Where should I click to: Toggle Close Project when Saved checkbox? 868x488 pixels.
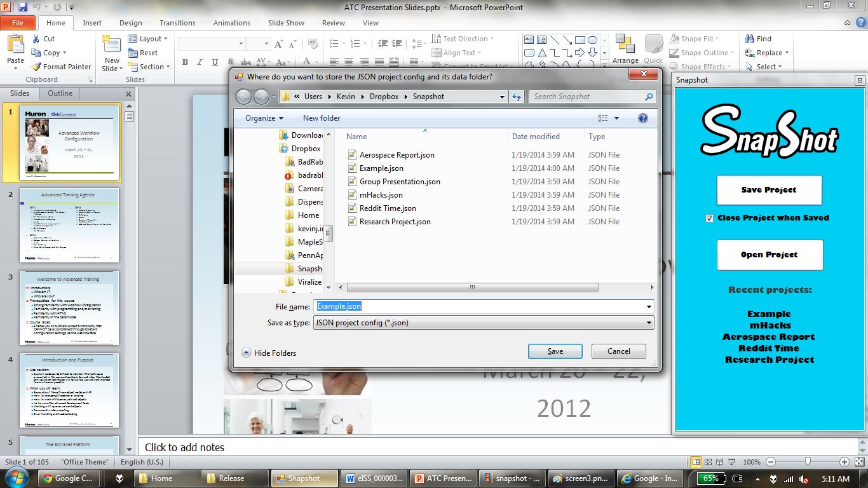pyautogui.click(x=710, y=218)
